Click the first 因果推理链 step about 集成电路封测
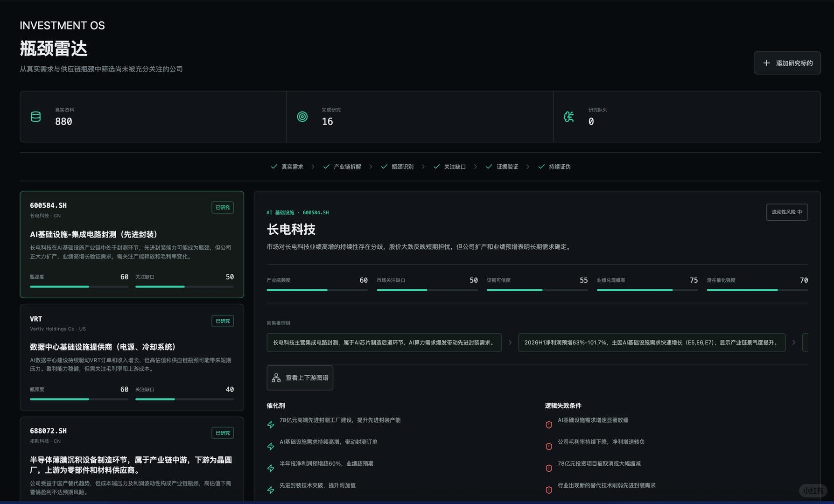 [384, 343]
